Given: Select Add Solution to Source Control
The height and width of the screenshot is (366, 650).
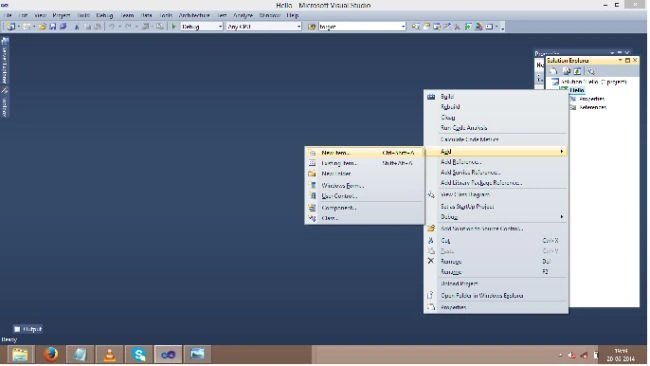Looking at the screenshot, I should point(496,228).
